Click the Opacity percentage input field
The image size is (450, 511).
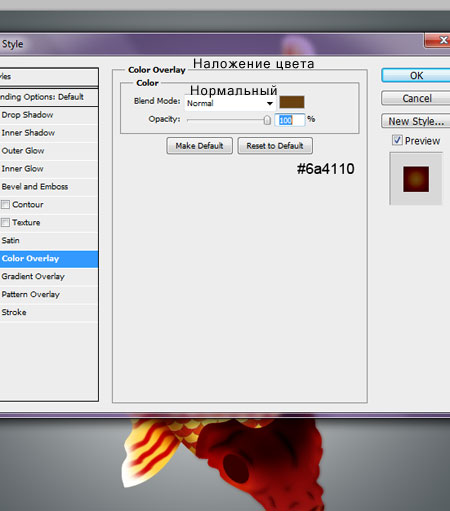290,120
